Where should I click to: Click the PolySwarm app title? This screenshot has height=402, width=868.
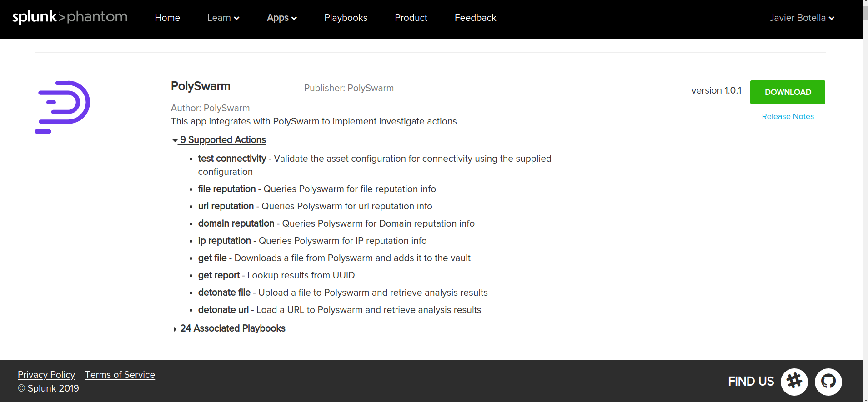(201, 86)
